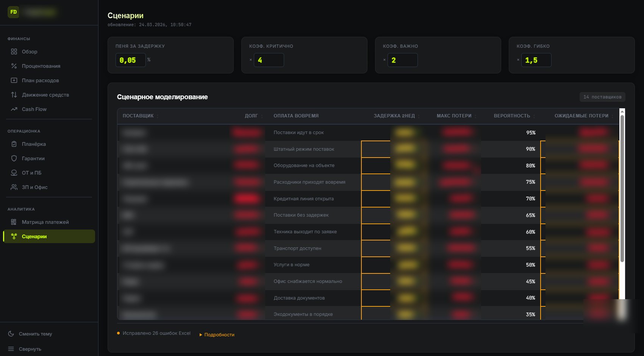
Task: Click the arrows icon beside Движение средств
Action: pos(14,95)
